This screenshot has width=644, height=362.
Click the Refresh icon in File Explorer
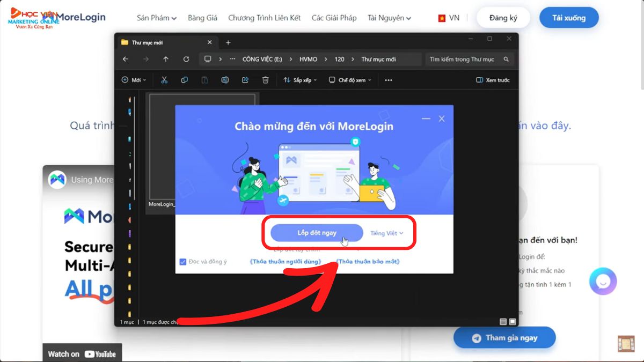186,59
